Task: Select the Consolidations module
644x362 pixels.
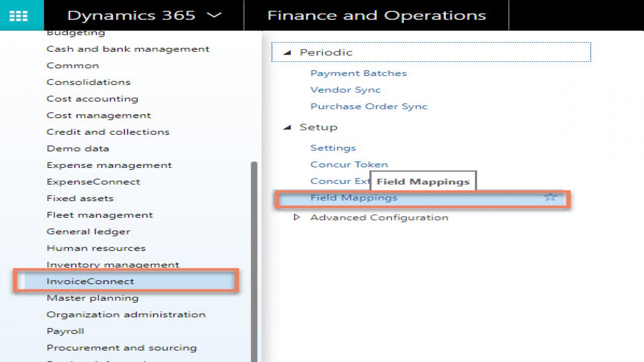Action: coord(89,82)
